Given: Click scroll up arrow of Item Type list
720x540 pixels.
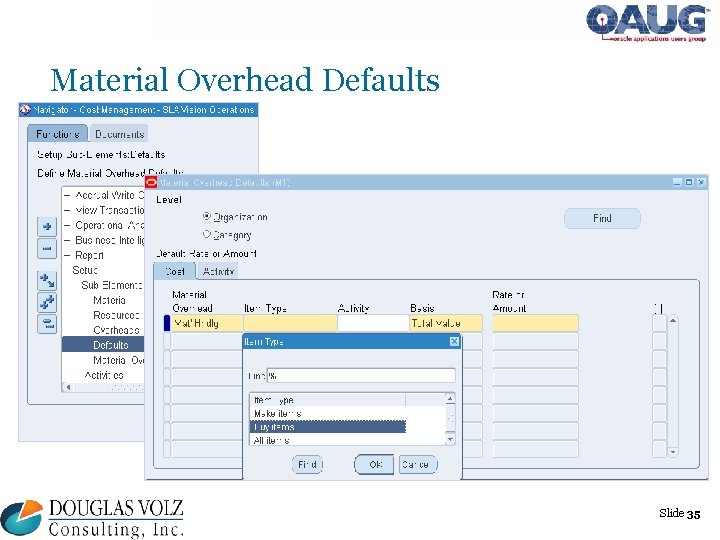Looking at the screenshot, I should pos(450,399).
